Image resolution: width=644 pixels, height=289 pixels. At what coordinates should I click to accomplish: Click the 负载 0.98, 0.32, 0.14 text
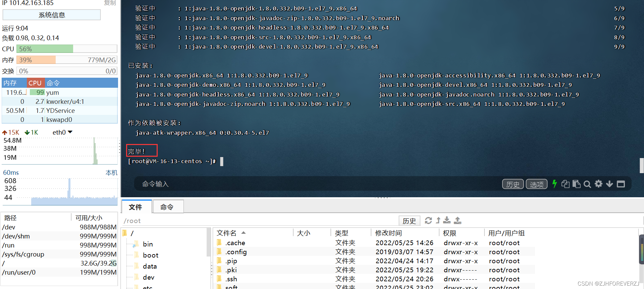[31, 38]
